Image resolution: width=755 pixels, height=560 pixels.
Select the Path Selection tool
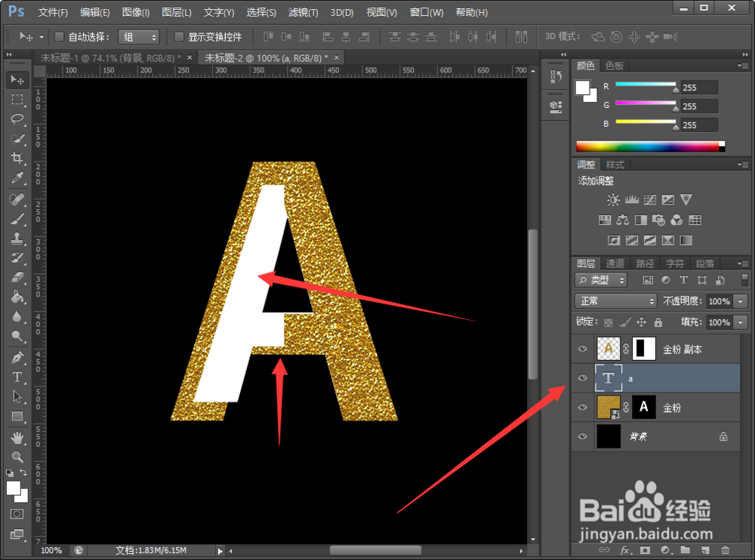[x=17, y=396]
